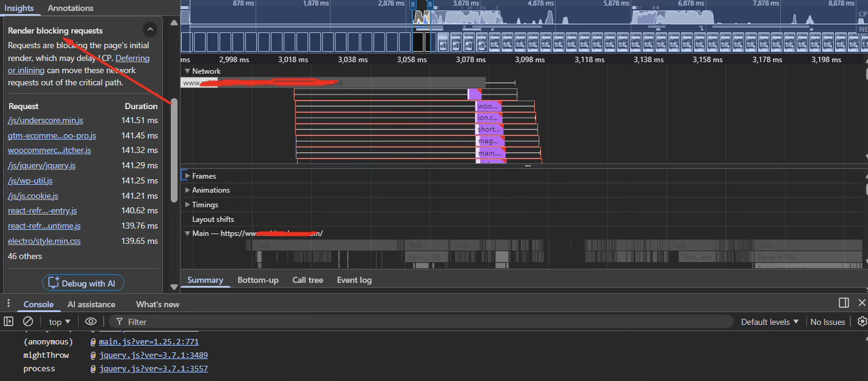The height and width of the screenshot is (381, 868).
Task: Collapse the Render blocking requests insight
Action: [149, 29]
